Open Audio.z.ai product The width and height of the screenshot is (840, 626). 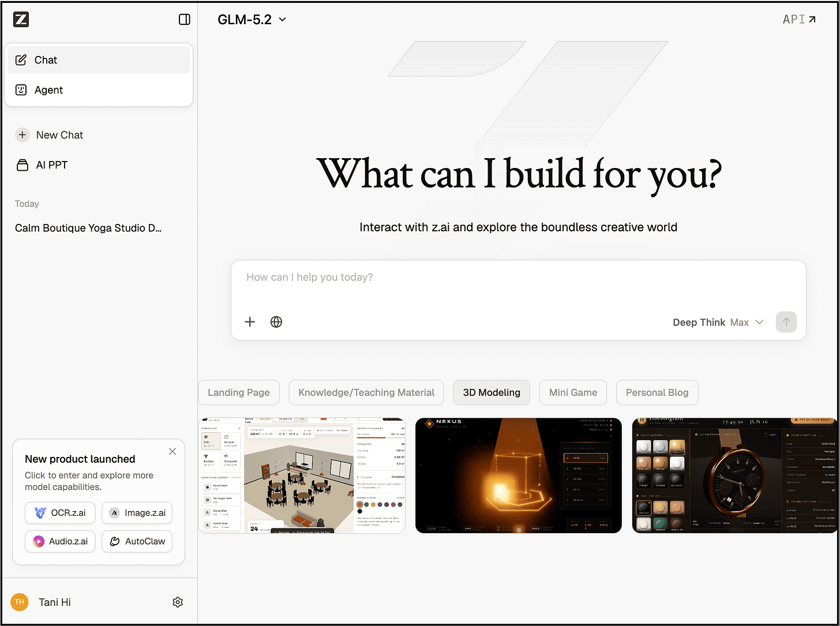60,541
